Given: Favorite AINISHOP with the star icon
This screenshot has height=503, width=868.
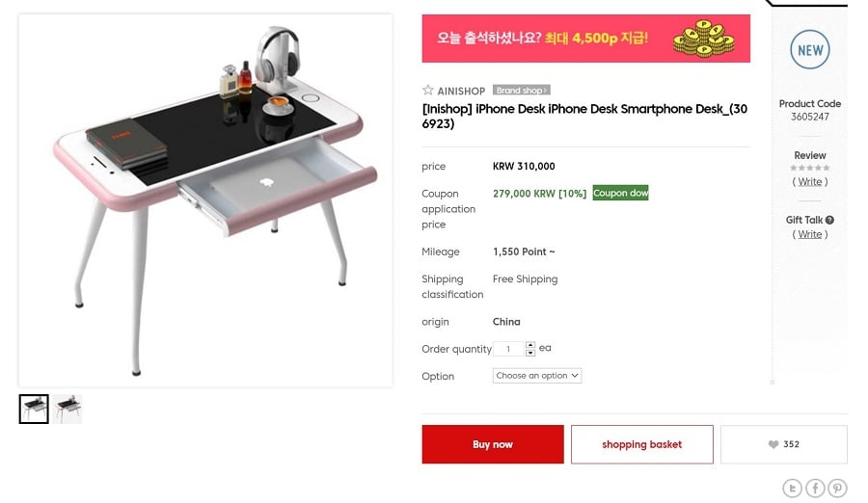Looking at the screenshot, I should (427, 90).
